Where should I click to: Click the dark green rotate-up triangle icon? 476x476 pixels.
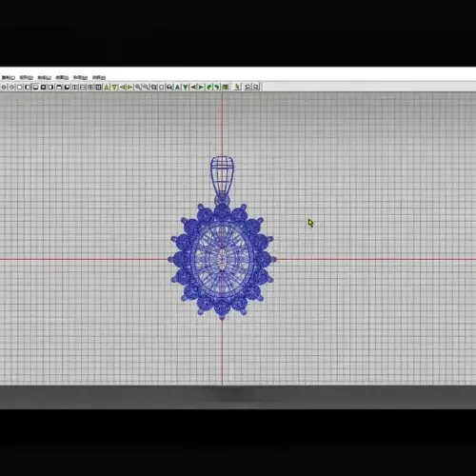(177, 87)
